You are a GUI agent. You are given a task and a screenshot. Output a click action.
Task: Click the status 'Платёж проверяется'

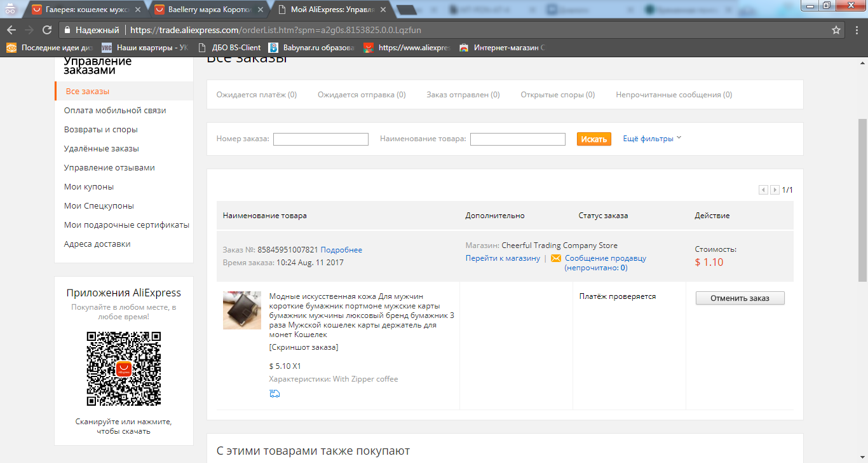(x=618, y=296)
